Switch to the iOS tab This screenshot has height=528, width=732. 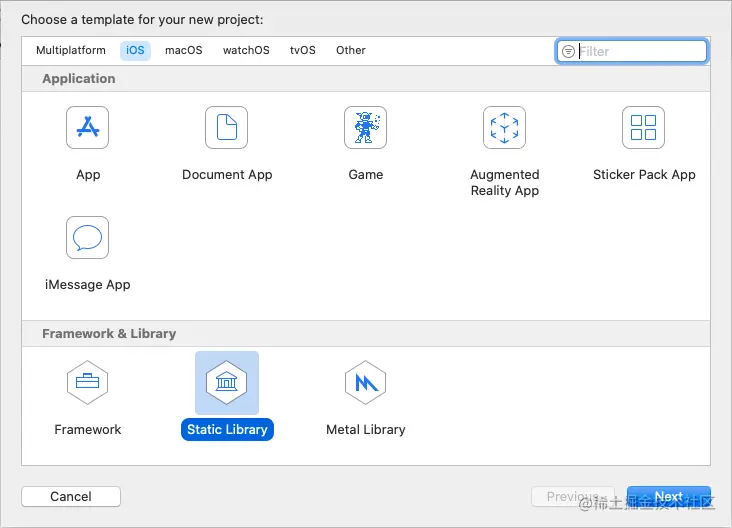[x=135, y=50]
